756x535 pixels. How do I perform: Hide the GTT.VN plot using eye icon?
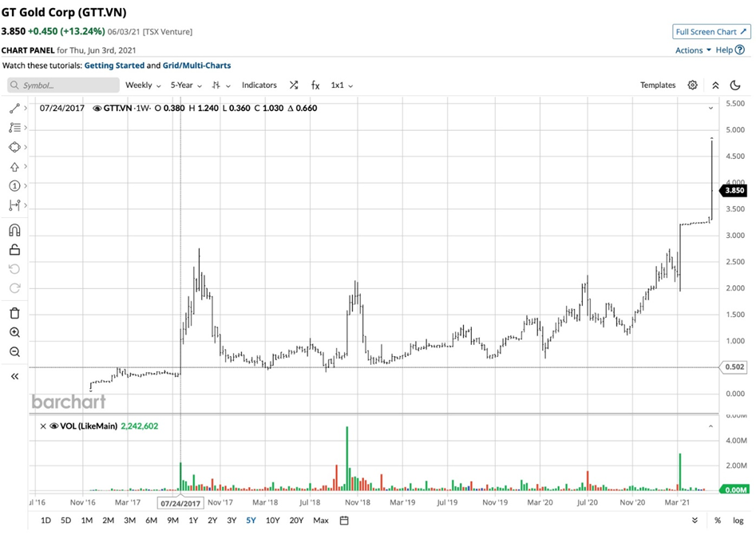point(97,108)
